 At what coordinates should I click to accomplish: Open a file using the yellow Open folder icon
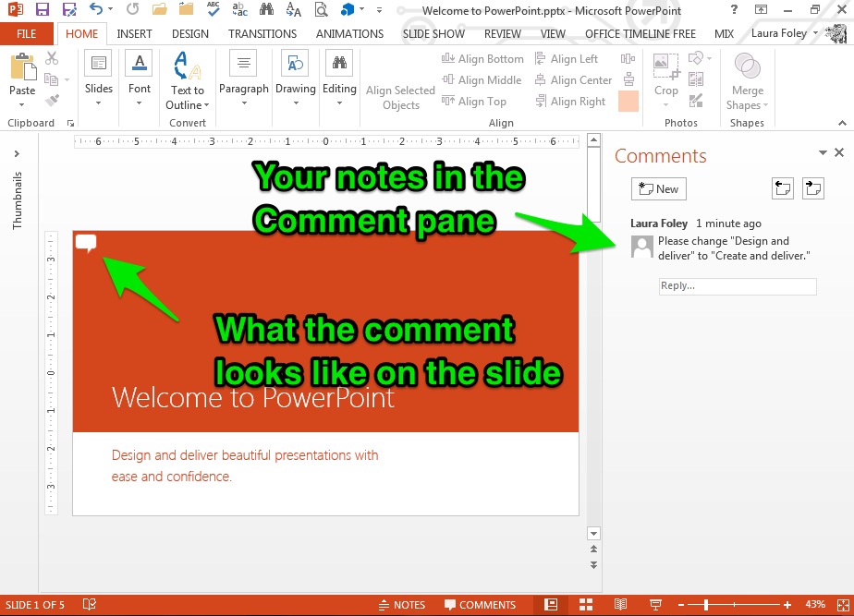coord(159,9)
